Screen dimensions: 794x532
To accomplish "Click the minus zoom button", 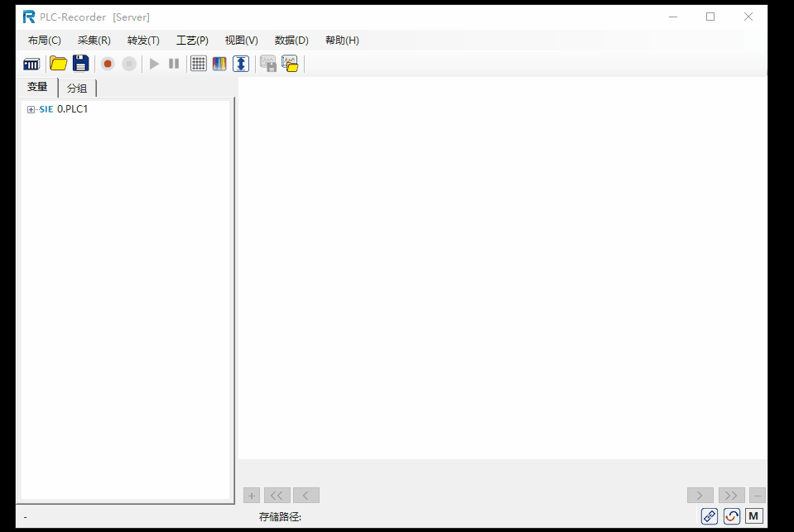I will (x=758, y=495).
